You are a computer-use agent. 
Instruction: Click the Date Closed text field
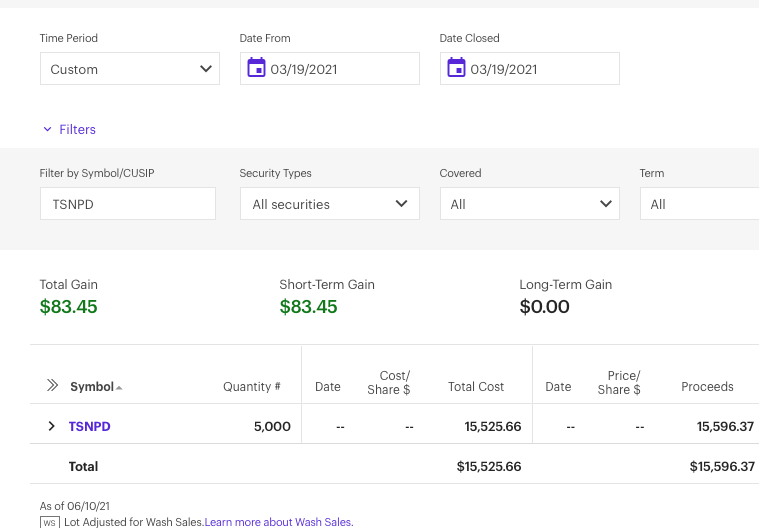pyautogui.click(x=540, y=69)
